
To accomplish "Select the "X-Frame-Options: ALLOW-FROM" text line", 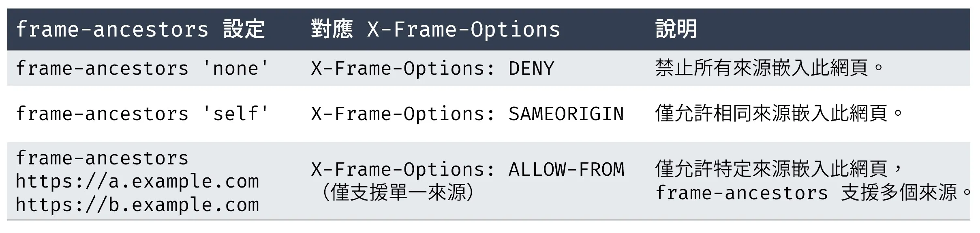I will pos(467,169).
